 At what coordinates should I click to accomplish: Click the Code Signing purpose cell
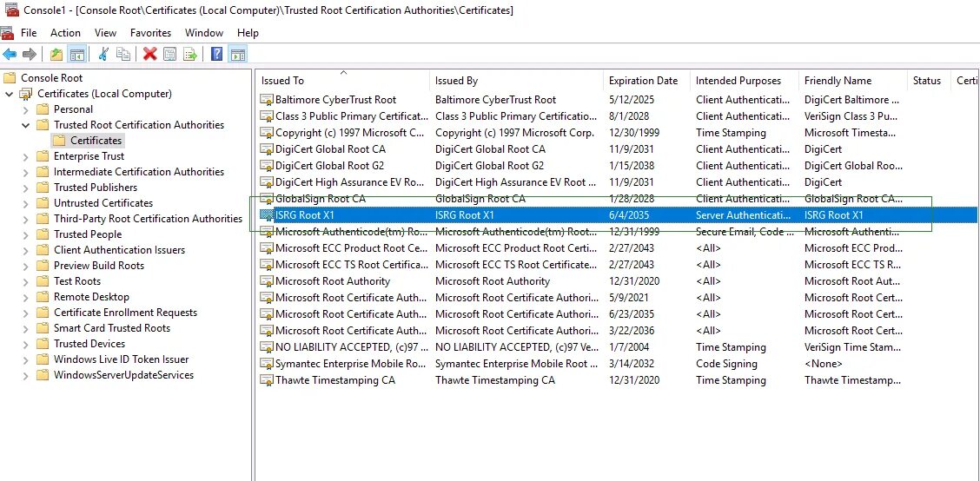(726, 364)
